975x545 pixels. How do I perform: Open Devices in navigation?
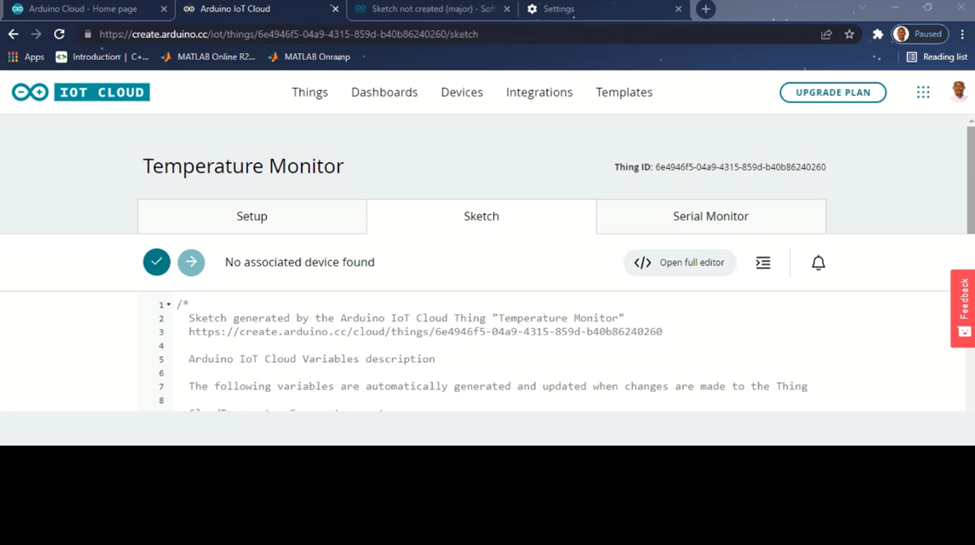[462, 92]
